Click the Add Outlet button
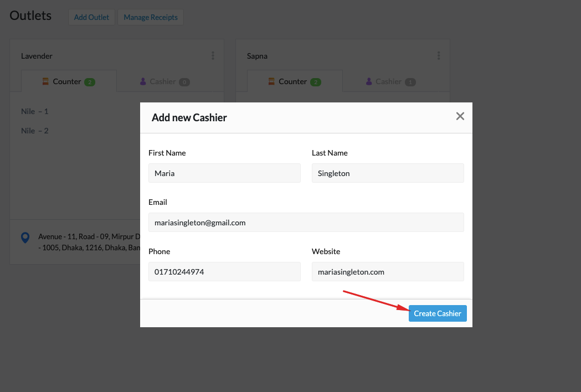The image size is (581, 392). [91, 17]
